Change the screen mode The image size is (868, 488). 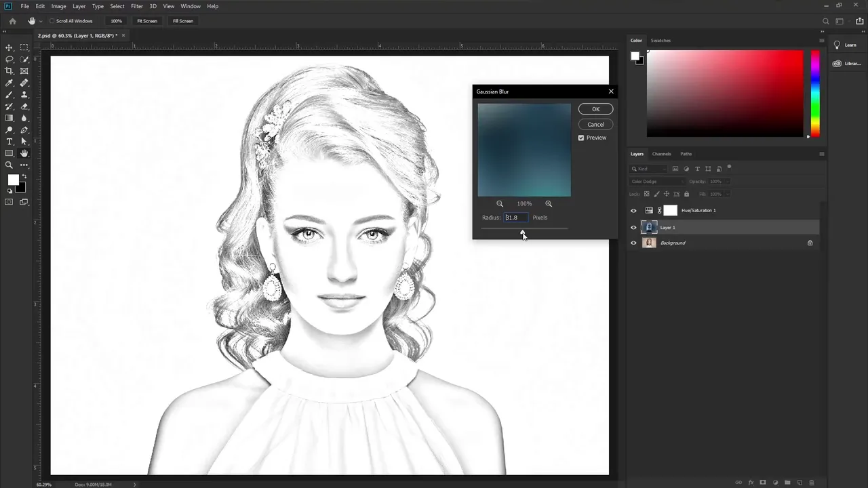point(24,202)
